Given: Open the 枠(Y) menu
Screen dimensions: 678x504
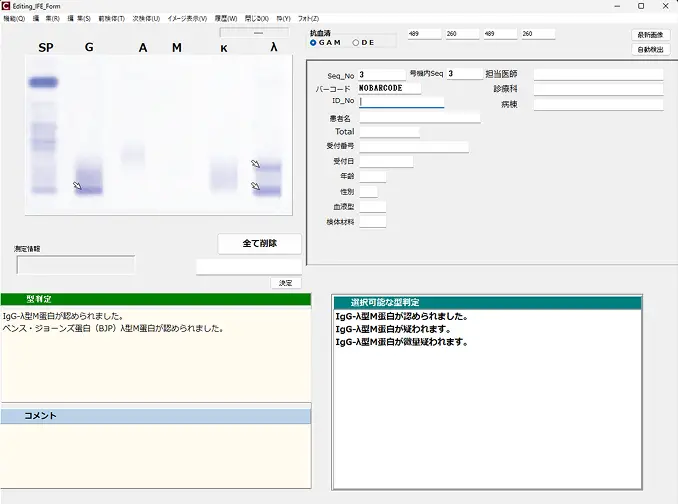Looking at the screenshot, I should click(284, 19).
